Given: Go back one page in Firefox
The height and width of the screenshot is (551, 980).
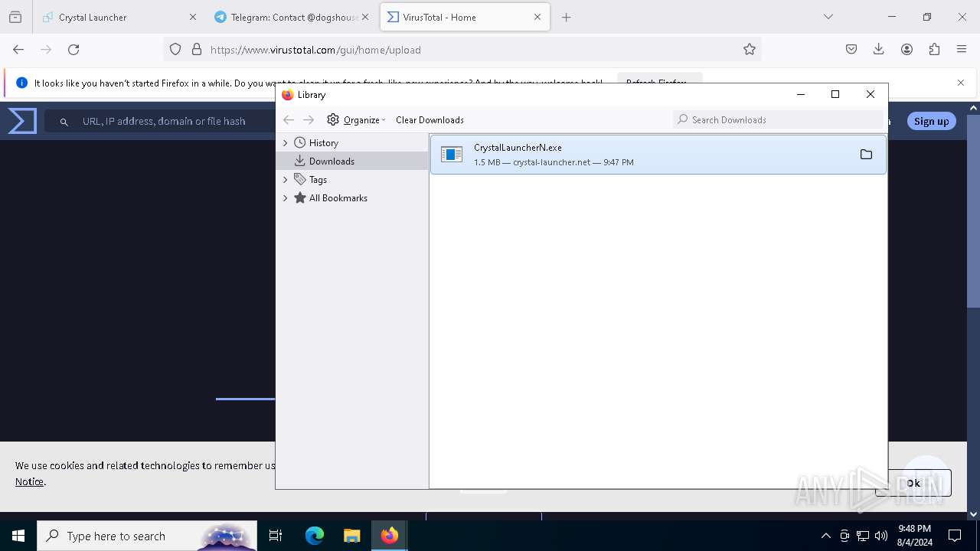Looking at the screenshot, I should click(18, 49).
